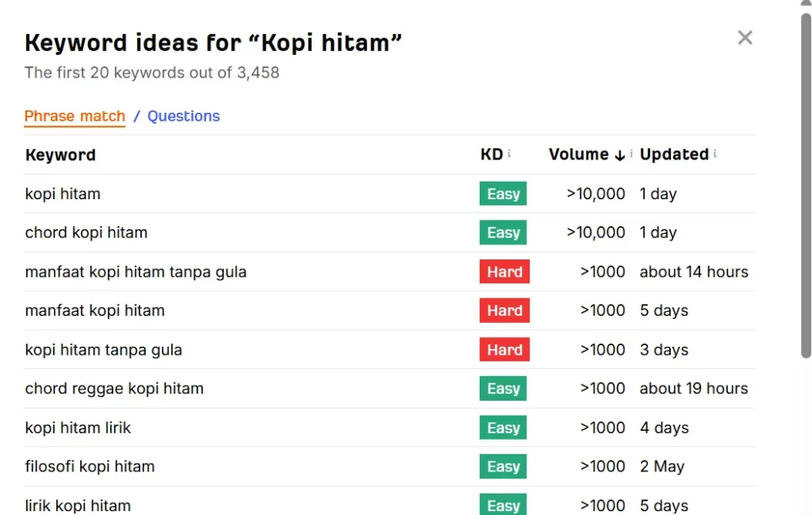Image resolution: width=812 pixels, height=515 pixels.
Task: Select keyword 'chord reggae kopi hitam'
Action: [114, 389]
